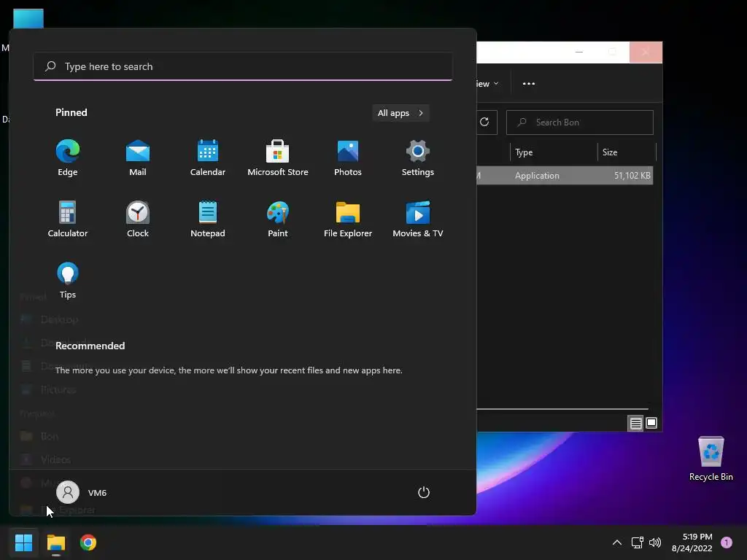Open the Calendar app
Viewport: 747px width, 560px height.
point(208,158)
